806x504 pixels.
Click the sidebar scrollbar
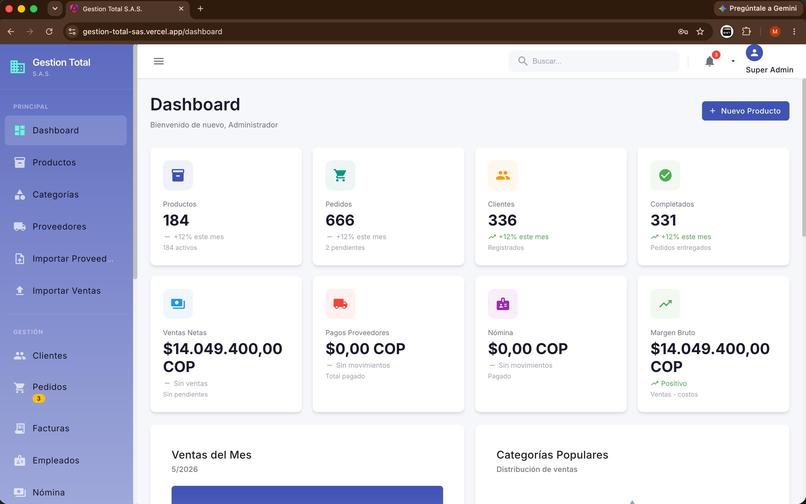[x=135, y=162]
